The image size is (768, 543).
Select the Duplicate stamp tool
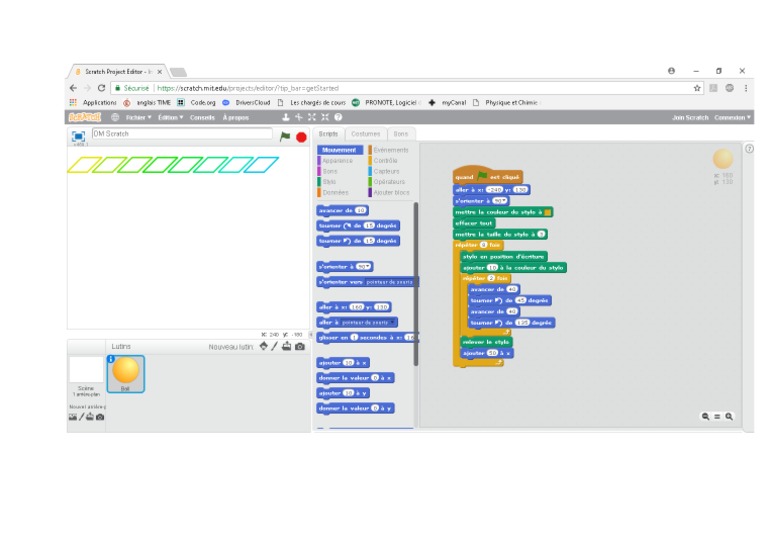click(x=286, y=117)
